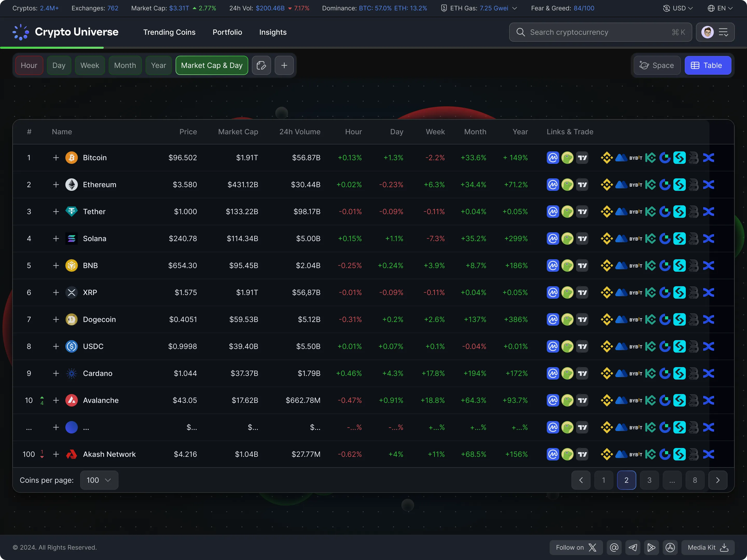The height and width of the screenshot is (560, 747).
Task: Click the blue X exchange icon for Dogecoin
Action: (x=709, y=320)
